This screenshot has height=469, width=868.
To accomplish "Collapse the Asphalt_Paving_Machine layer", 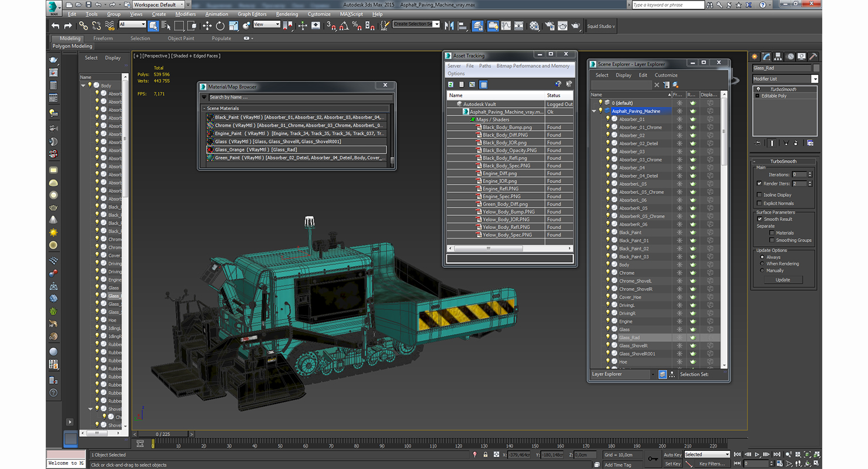I will (x=594, y=111).
